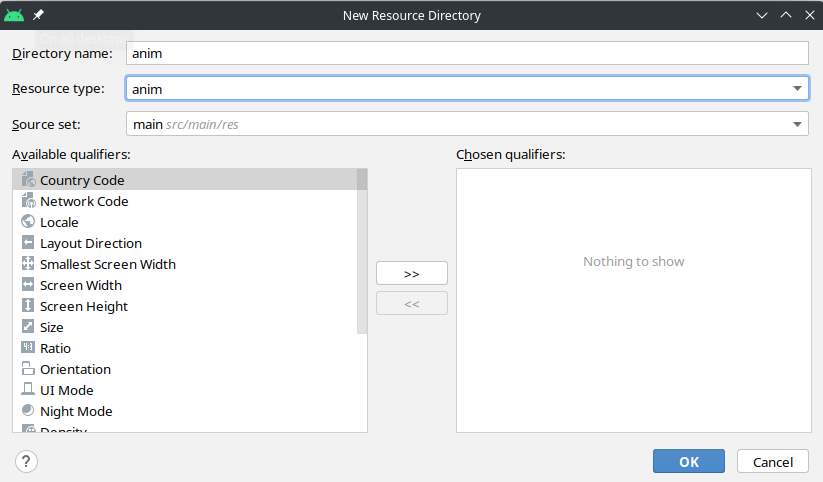Select Ratio qualifier row
This screenshot has width=823, height=482.
coord(185,348)
